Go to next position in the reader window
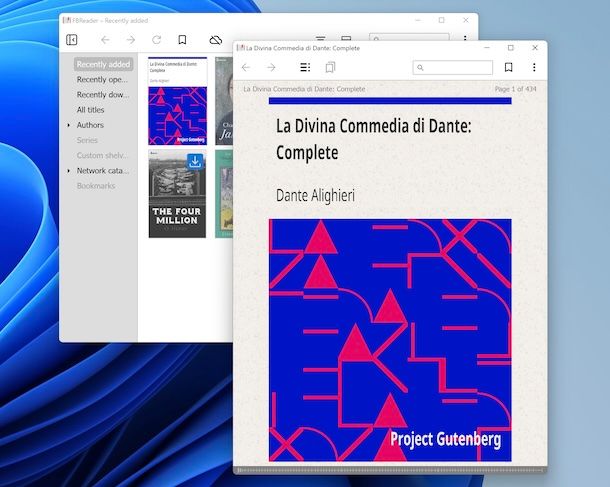610x487 pixels. click(271, 68)
